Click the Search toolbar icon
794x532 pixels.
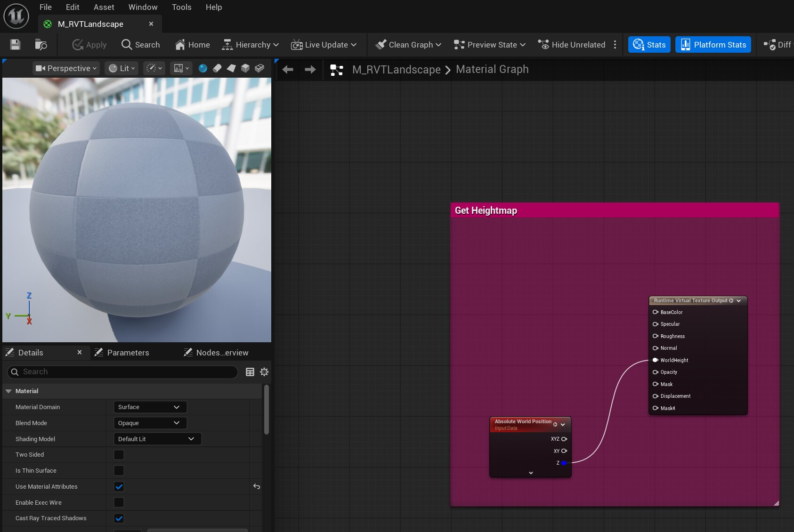[141, 44]
